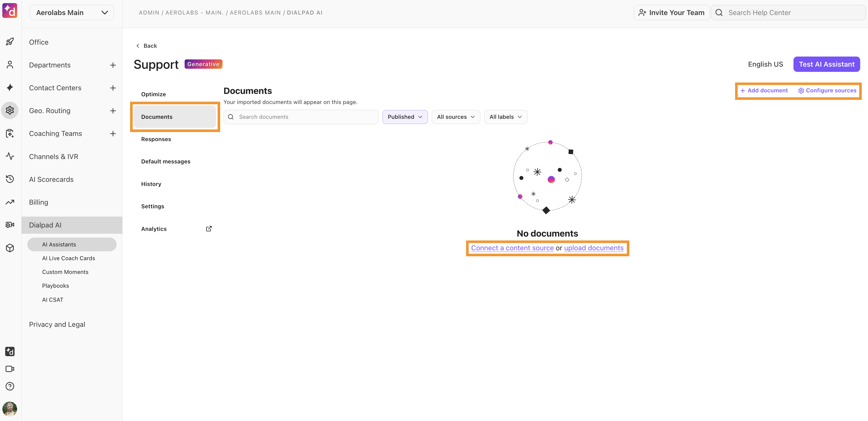Open Contact Centers menu item
This screenshot has height=421, width=868.
click(55, 88)
